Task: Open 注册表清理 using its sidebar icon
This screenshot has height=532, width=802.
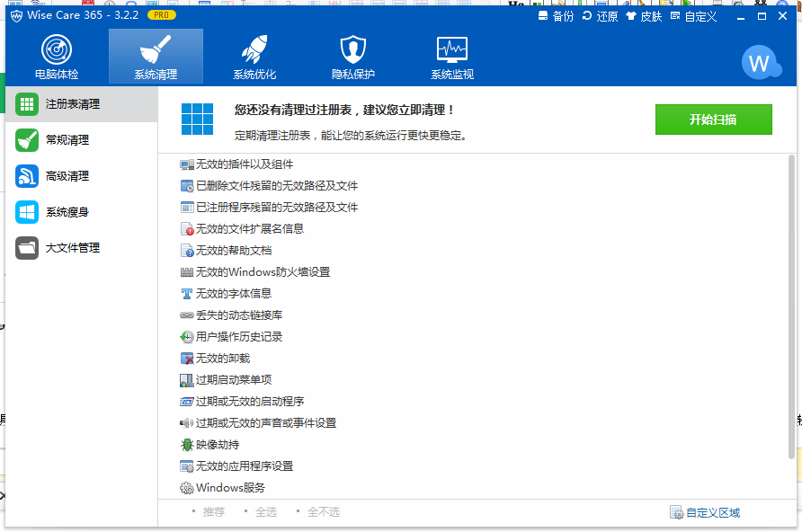Action: pos(26,103)
